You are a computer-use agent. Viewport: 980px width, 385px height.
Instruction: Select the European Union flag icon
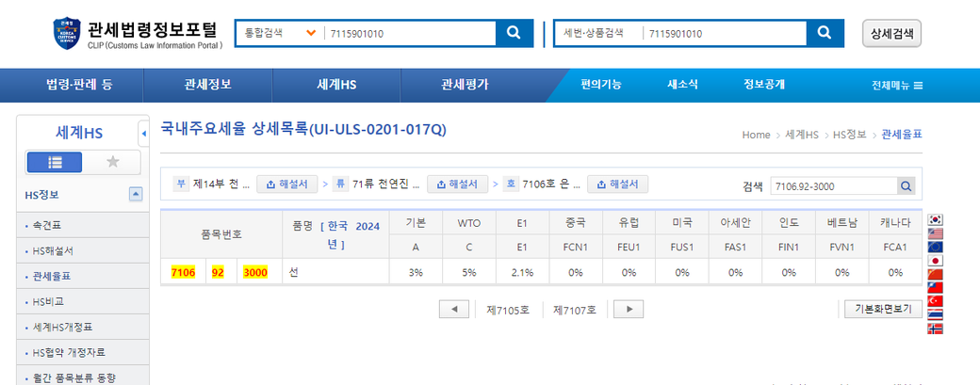coord(936,247)
